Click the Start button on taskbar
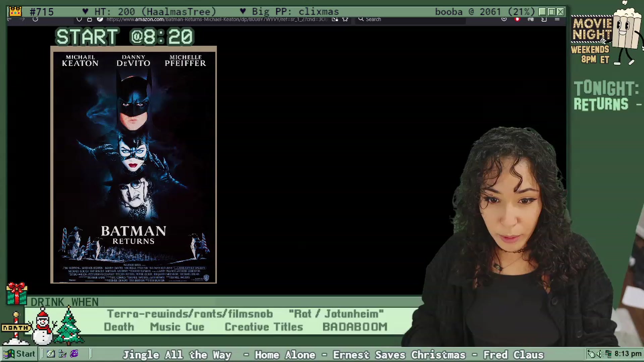Viewport: 644px width, 362px height. [19, 354]
